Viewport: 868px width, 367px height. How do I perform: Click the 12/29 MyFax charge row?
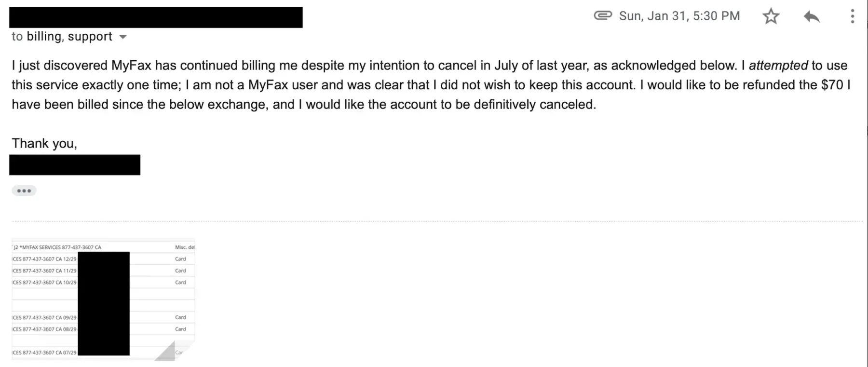click(44, 259)
